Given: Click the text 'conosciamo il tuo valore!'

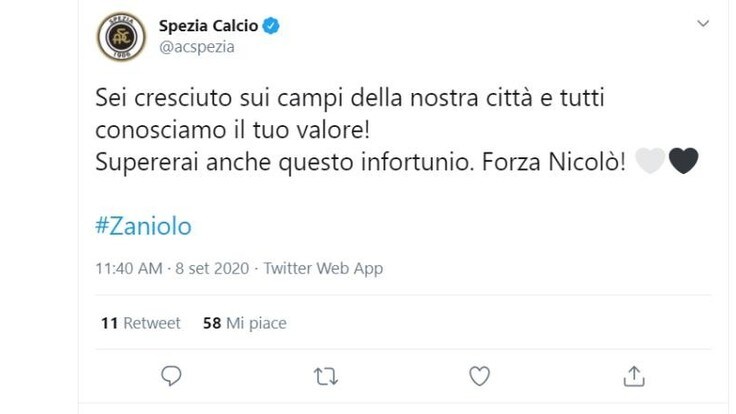Looking at the screenshot, I should pos(233,130).
